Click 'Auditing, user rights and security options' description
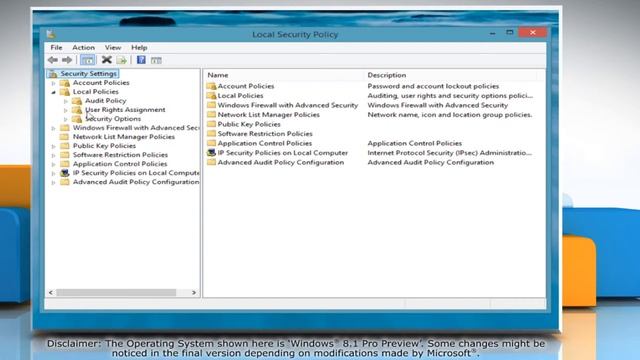Screen dimensions: 640x360 pos(450,96)
